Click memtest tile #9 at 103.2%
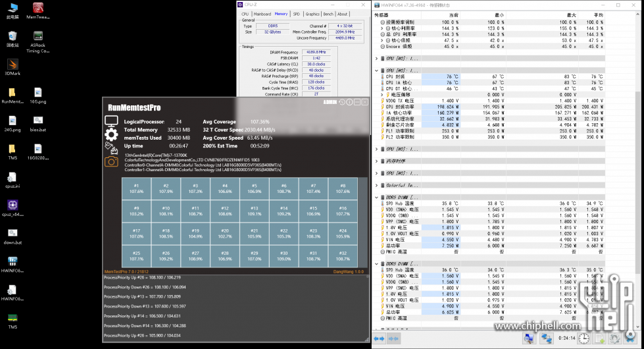Image resolution: width=644 pixels, height=349 pixels. 136,211
